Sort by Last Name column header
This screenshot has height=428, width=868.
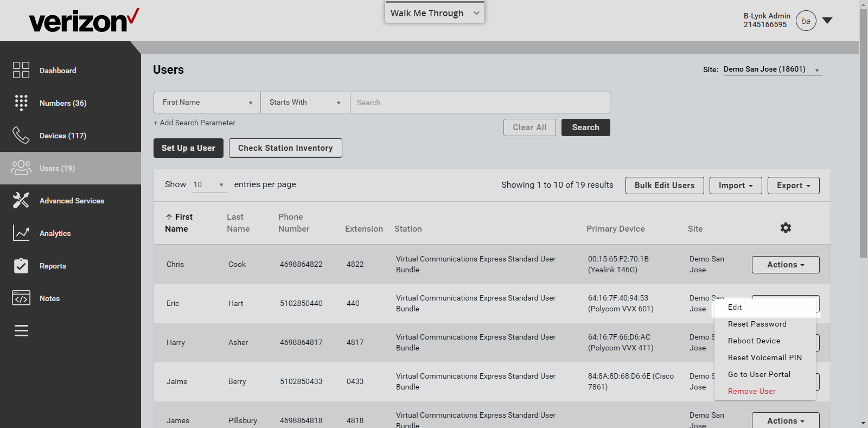pyautogui.click(x=238, y=223)
